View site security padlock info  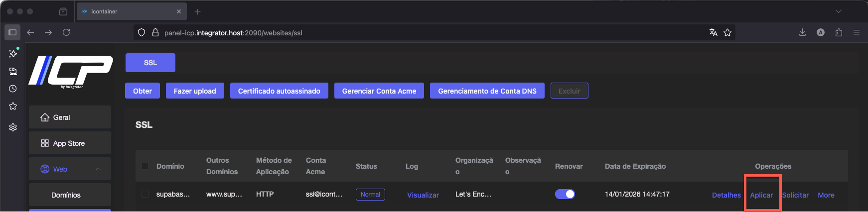click(155, 32)
